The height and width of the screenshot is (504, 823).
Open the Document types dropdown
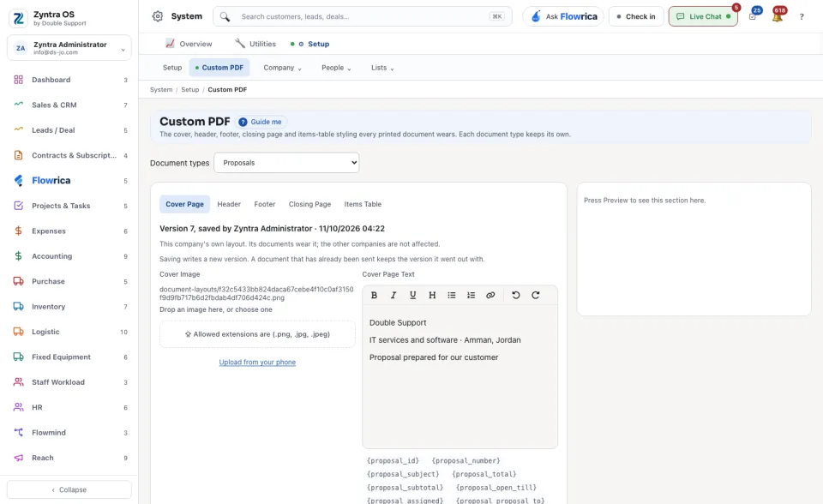click(286, 163)
